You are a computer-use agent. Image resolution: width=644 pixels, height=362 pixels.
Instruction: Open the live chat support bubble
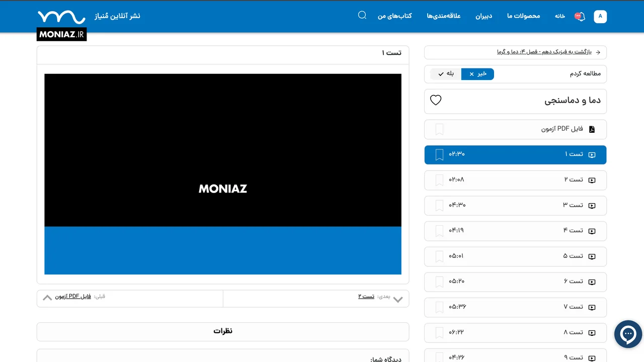628,334
